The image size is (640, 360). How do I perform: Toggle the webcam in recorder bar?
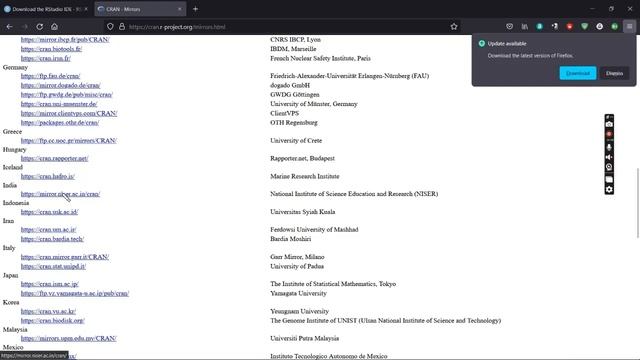[x=609, y=167]
